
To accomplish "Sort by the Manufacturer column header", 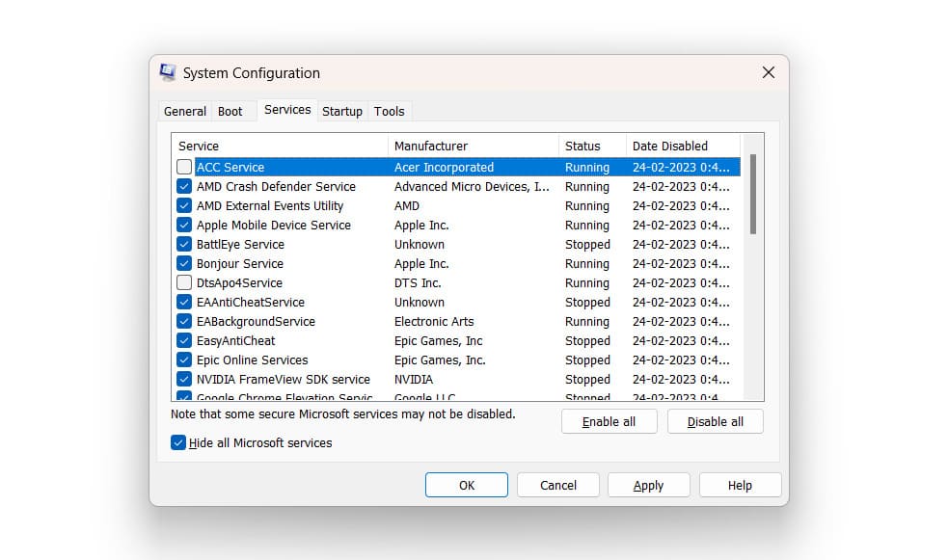I will click(x=474, y=147).
